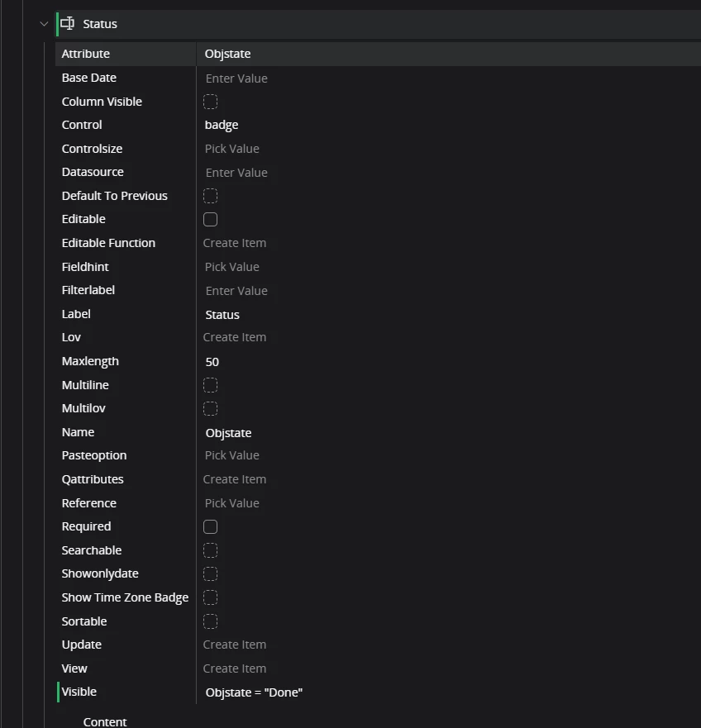The height and width of the screenshot is (728, 701).
Task: Toggle the Column Visible checkbox
Action: [211, 102]
